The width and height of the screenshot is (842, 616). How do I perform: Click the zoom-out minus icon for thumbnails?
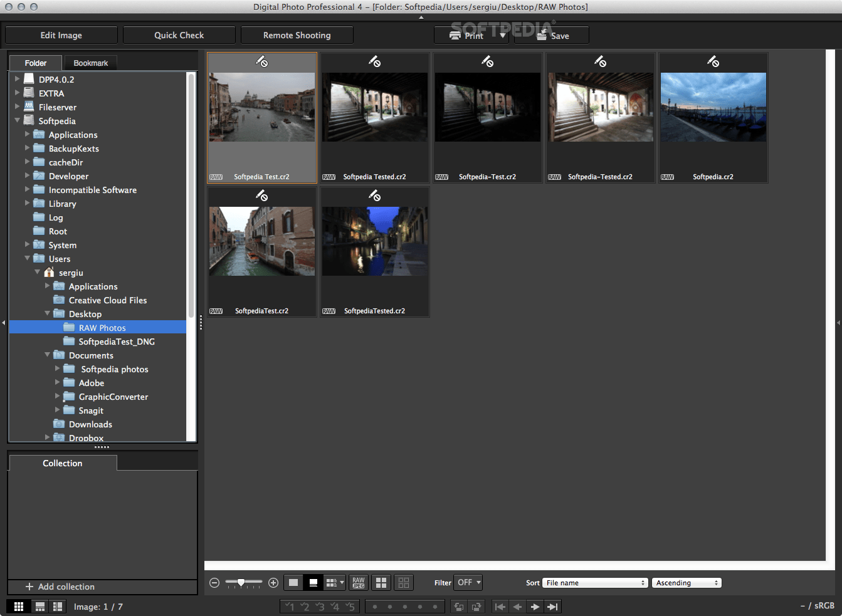point(214,583)
